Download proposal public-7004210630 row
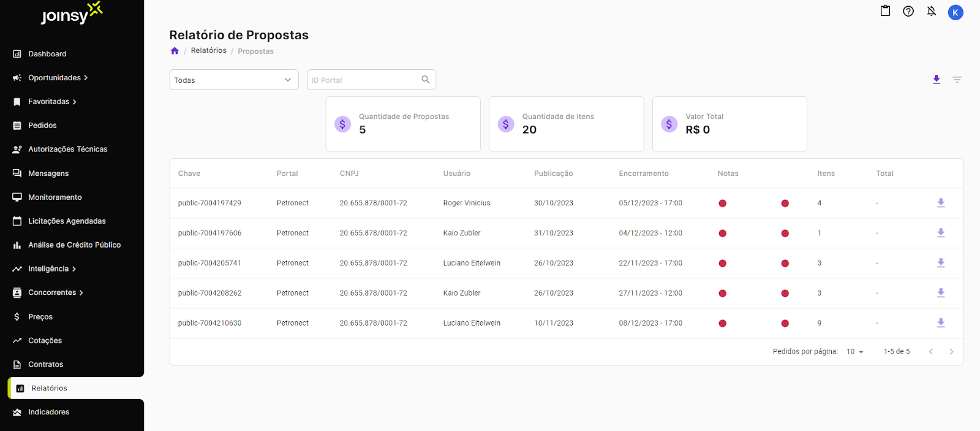This screenshot has height=431, width=980. (x=941, y=323)
